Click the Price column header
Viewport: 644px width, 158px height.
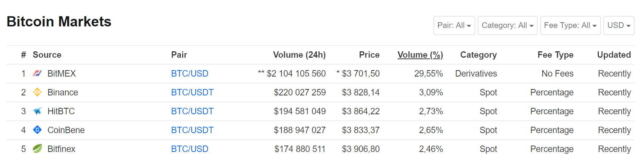(x=369, y=55)
